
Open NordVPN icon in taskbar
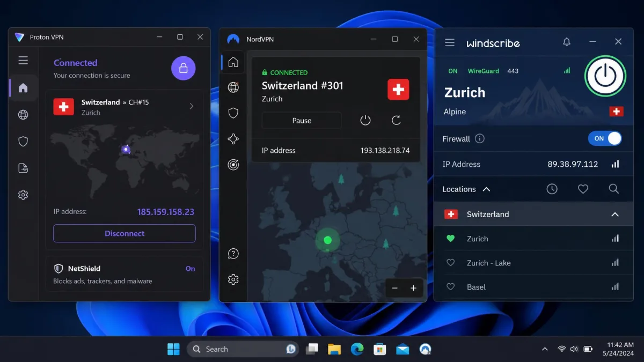pos(425,349)
